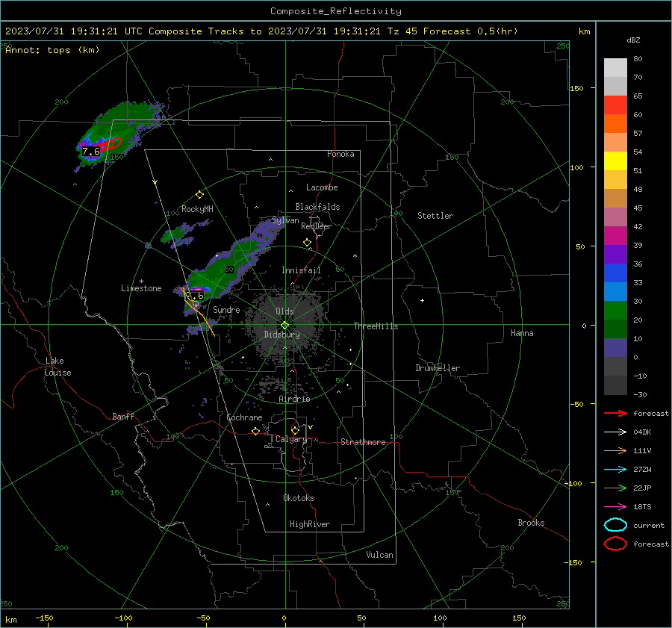This screenshot has width=672, height=628.
Task: Click the Innisfail city label
Action: [x=301, y=270]
